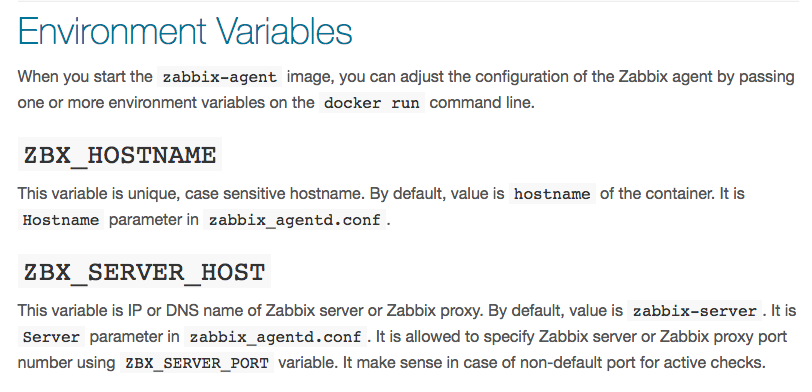Click the zabbix-agent inline code

tap(220, 77)
